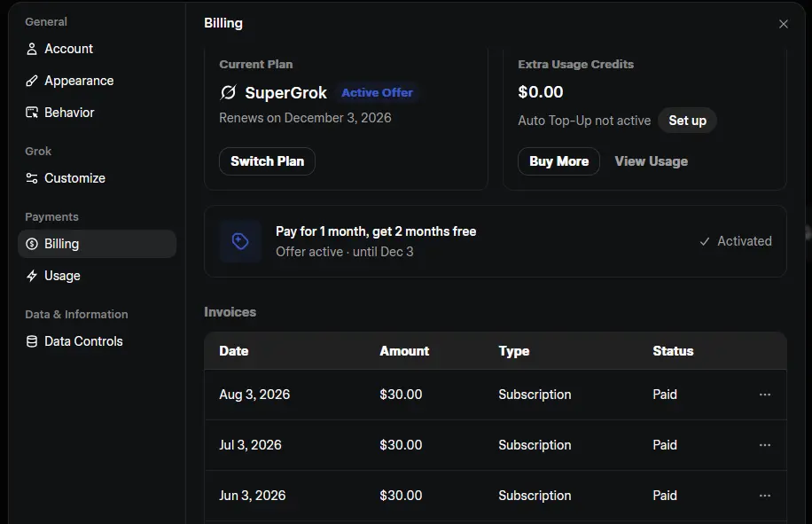Click 'Auto Top-Up not active' text

click(584, 121)
